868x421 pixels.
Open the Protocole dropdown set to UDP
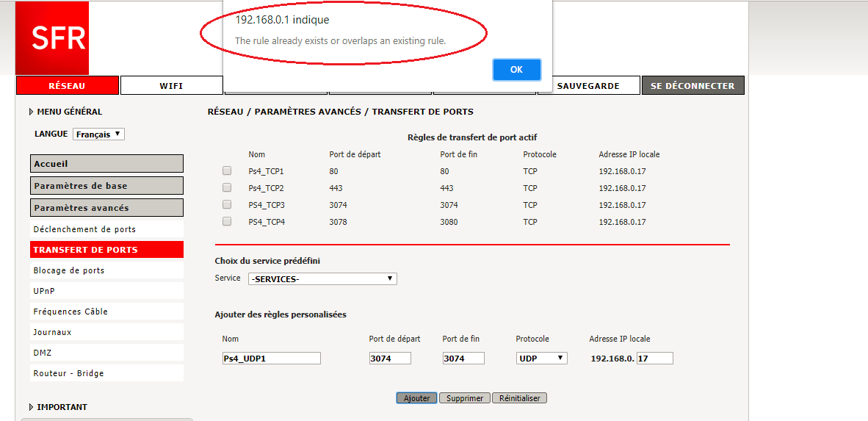click(542, 359)
